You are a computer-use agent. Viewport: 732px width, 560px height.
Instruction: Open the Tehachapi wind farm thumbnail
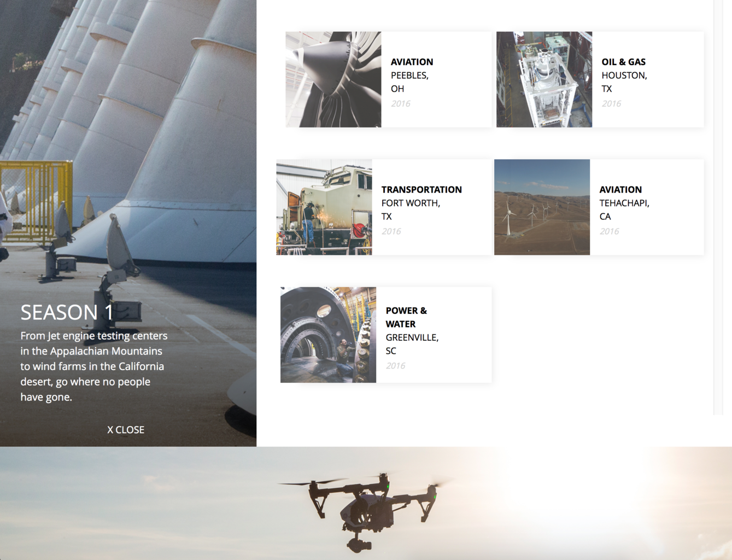[x=542, y=207]
